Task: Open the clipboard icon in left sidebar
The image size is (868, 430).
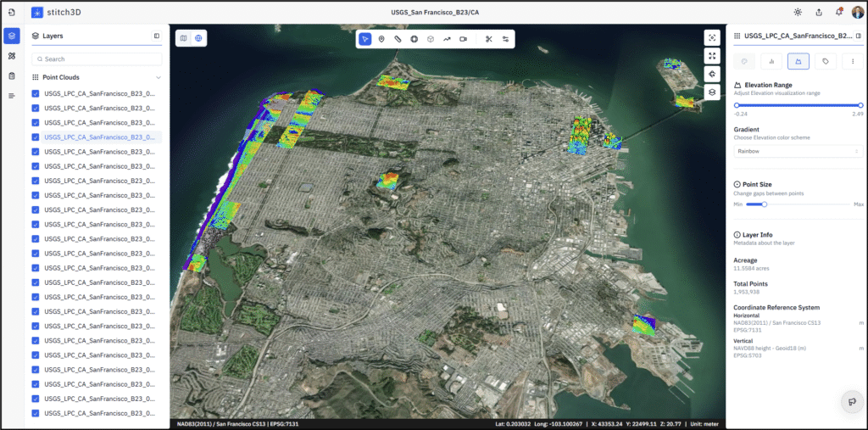Action: pyautogui.click(x=12, y=75)
